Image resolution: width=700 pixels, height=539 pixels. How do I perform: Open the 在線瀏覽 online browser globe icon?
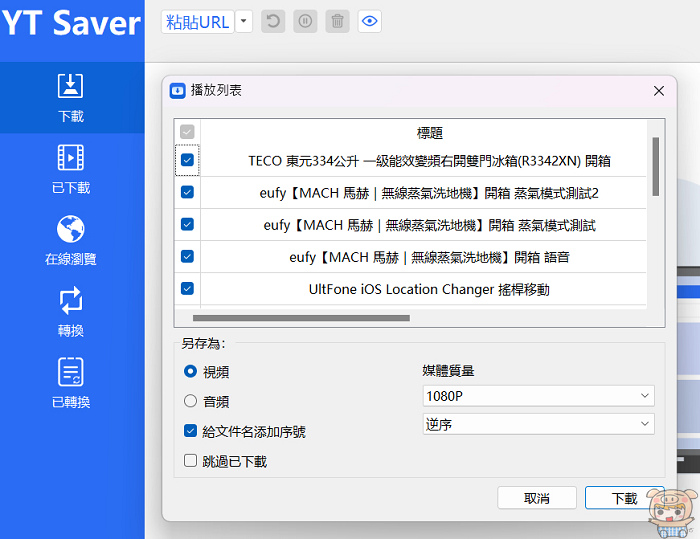[71, 229]
